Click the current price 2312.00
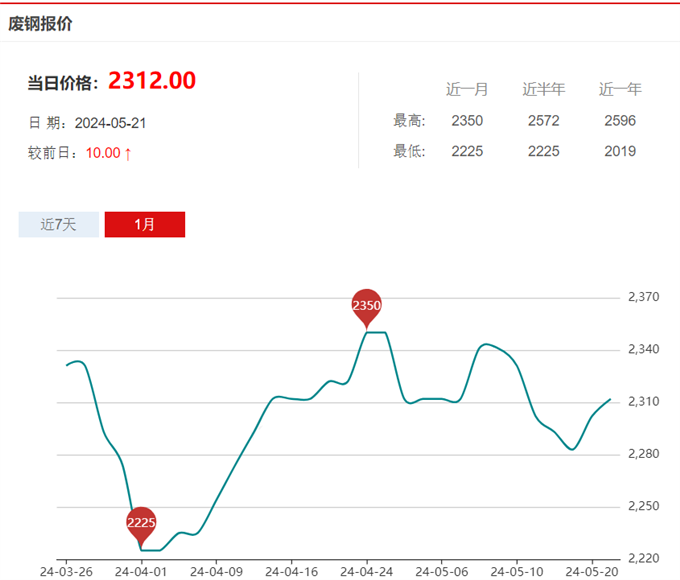680x580 pixels. click(x=152, y=81)
